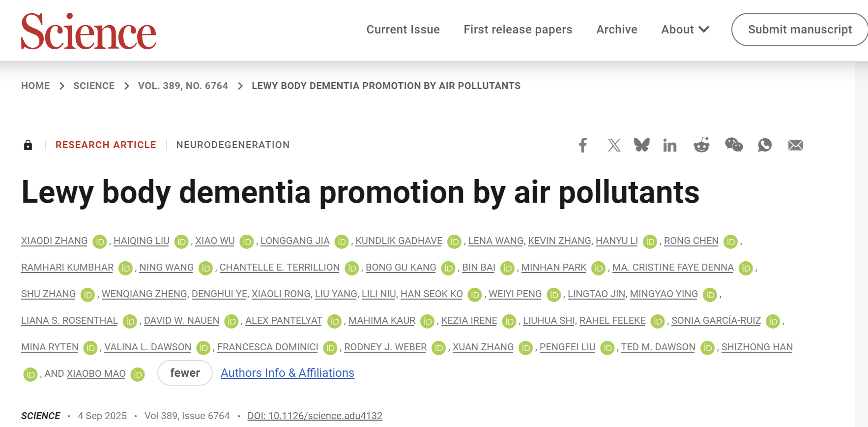Open the Archive menu item
Screen dimensions: 868x427
tap(616, 30)
